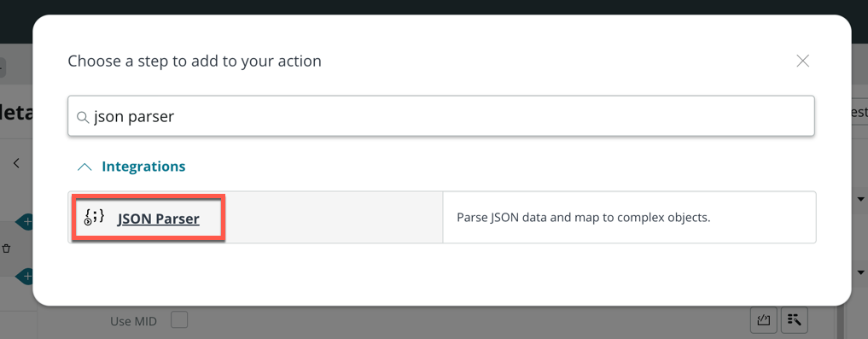Viewport: 868px width, 339px height.
Task: Click the trash delete icon behind the dialog
Action: coord(7,248)
